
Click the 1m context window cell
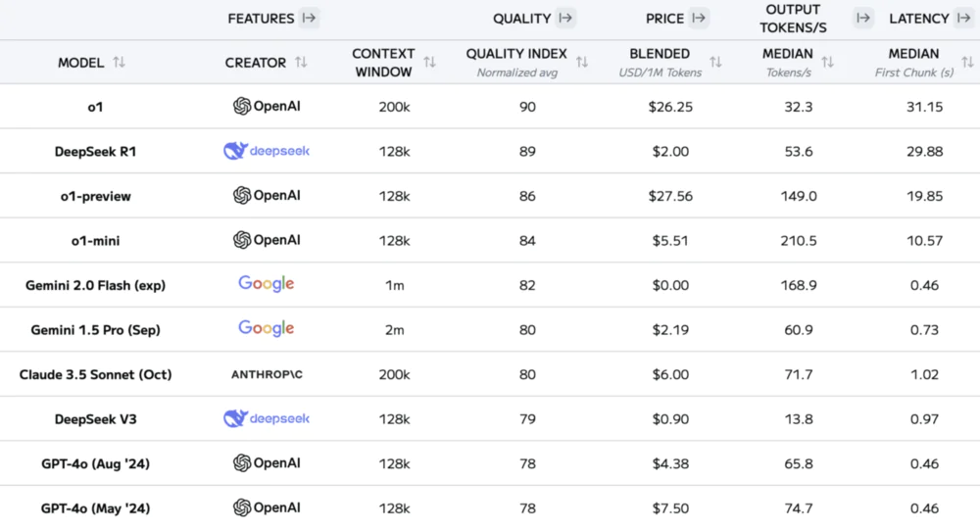[x=394, y=285]
